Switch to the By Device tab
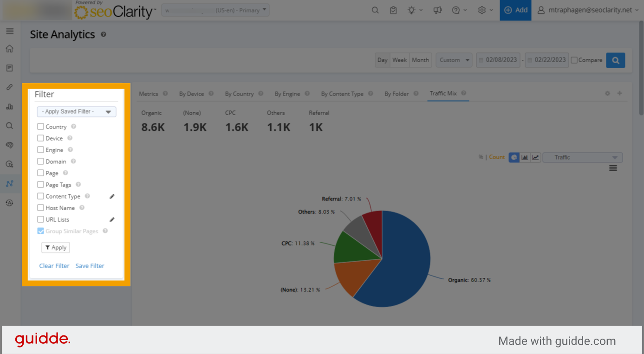The height and width of the screenshot is (354, 644). (x=192, y=94)
